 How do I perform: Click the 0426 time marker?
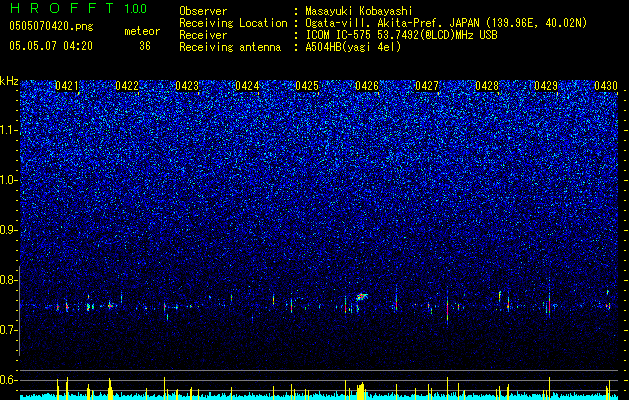pyautogui.click(x=367, y=86)
